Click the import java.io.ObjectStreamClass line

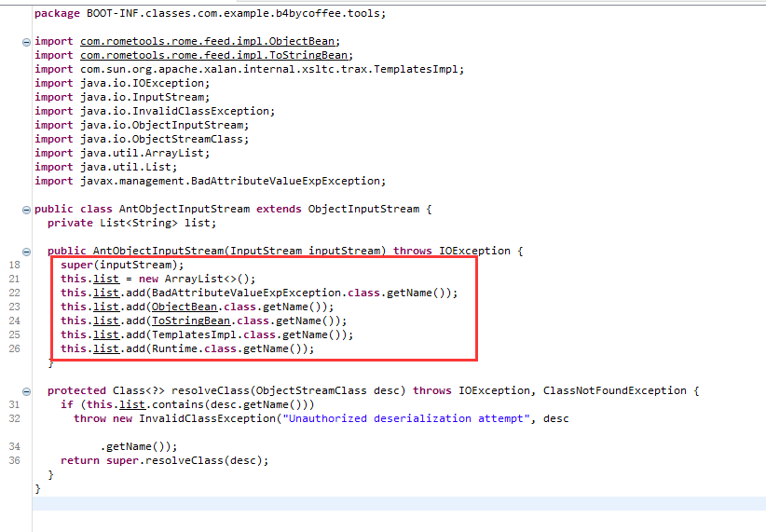point(142,139)
